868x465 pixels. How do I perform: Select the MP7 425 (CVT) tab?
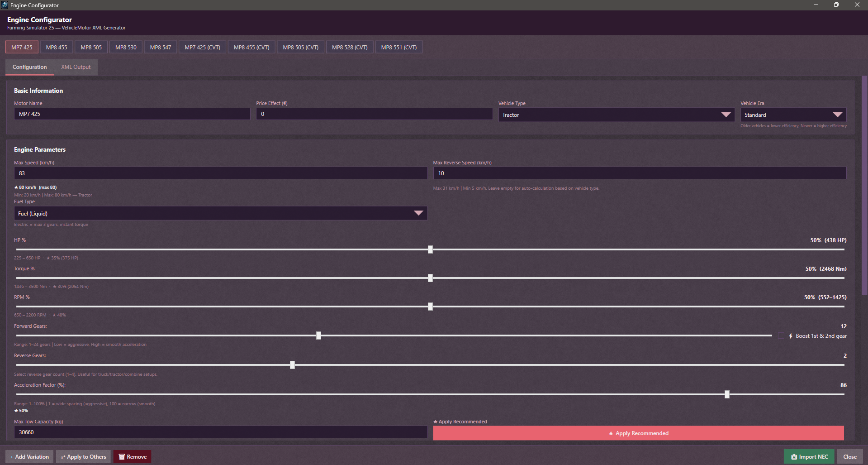click(202, 47)
